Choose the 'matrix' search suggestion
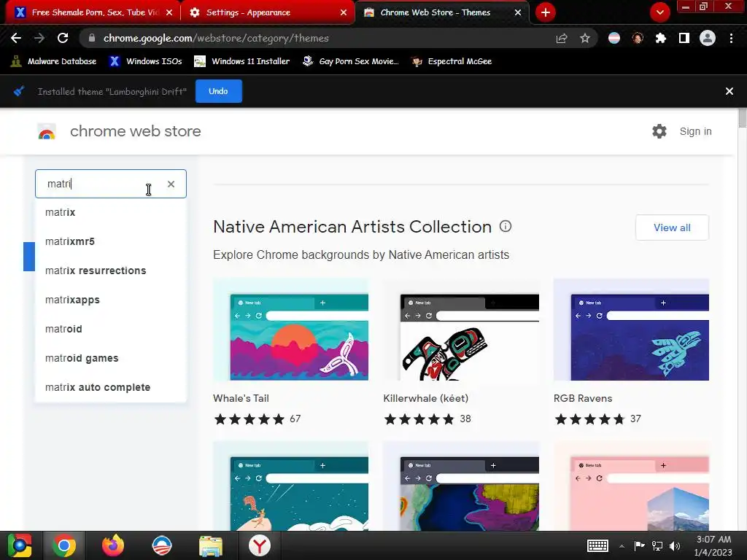The width and height of the screenshot is (747, 560). pyautogui.click(x=111, y=212)
